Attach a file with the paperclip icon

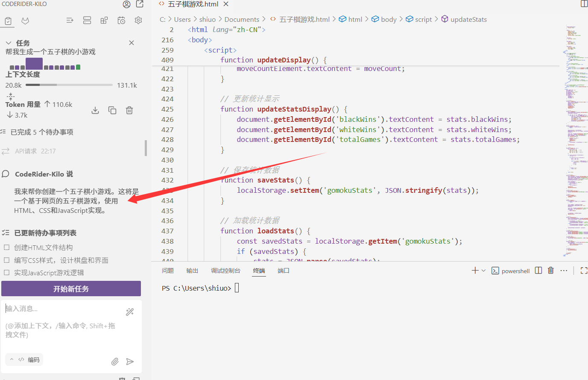tap(115, 362)
